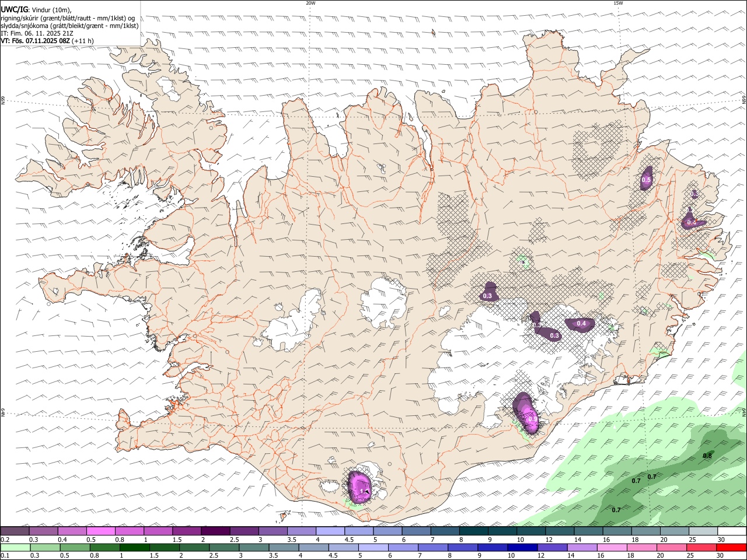Viewport: 747px width, 560px height.
Task: Click the 0.4 value north of Vatnajökull
Action: click(581, 323)
